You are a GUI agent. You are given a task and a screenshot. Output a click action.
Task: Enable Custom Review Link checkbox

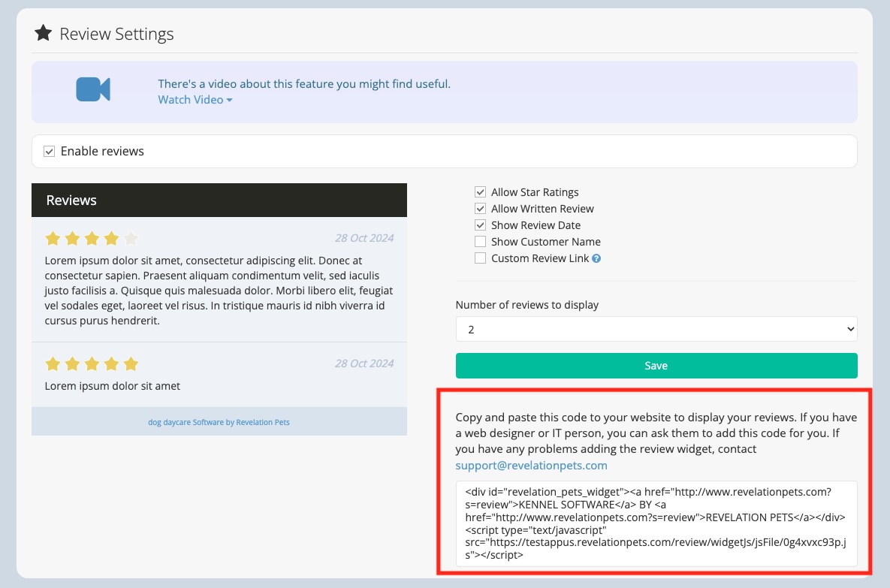coord(480,258)
